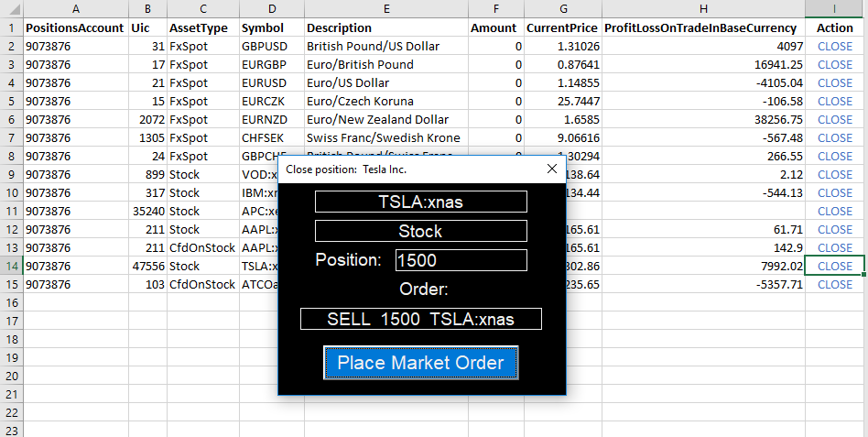Click the SELL 1500 TSLA:xnas order field
This screenshot has height=437, width=868.
click(x=420, y=319)
